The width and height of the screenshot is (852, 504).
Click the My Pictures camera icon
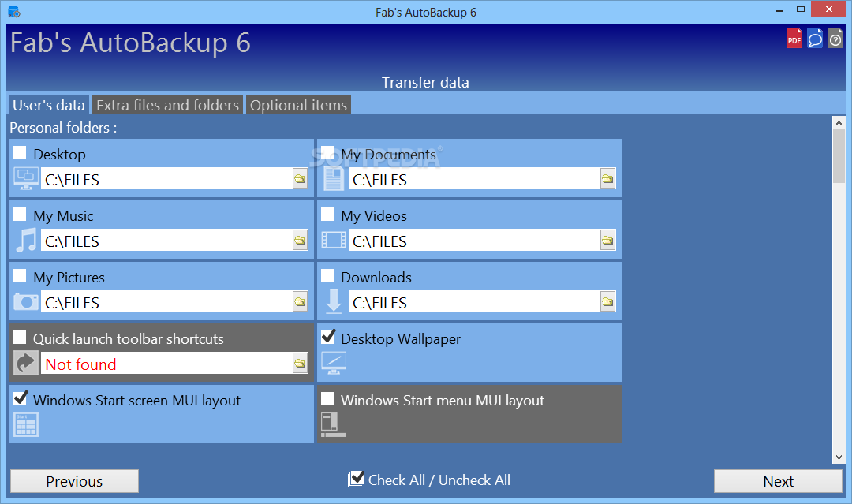click(25, 301)
